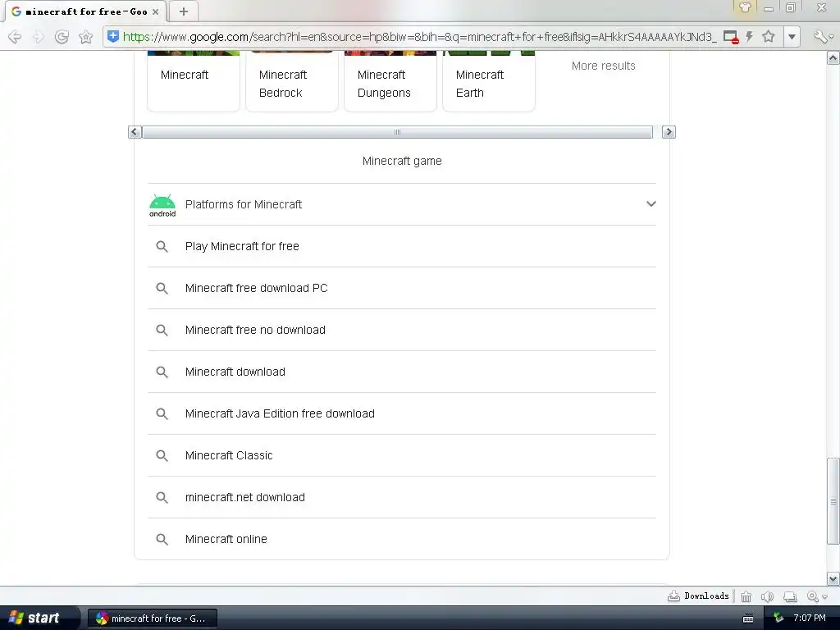Click the blue shield security icon in address bar

tap(113, 36)
